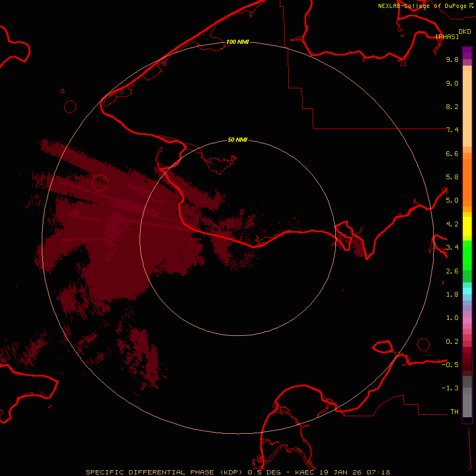The width and height of the screenshot is (476, 476).
Task: Pick the gray swatch beside TH
Action: point(467,406)
